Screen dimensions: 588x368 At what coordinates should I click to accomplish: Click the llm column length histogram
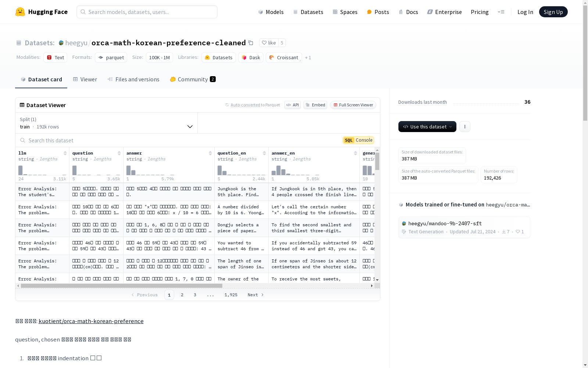42,170
